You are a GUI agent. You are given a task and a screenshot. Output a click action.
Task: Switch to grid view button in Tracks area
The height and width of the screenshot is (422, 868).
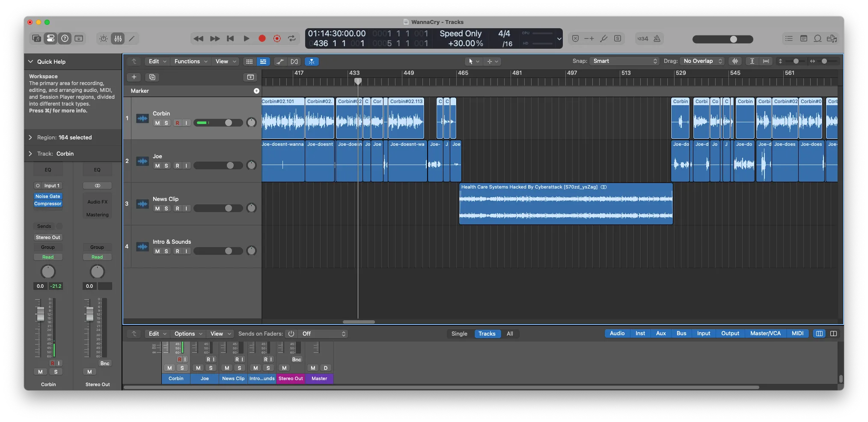(x=249, y=62)
